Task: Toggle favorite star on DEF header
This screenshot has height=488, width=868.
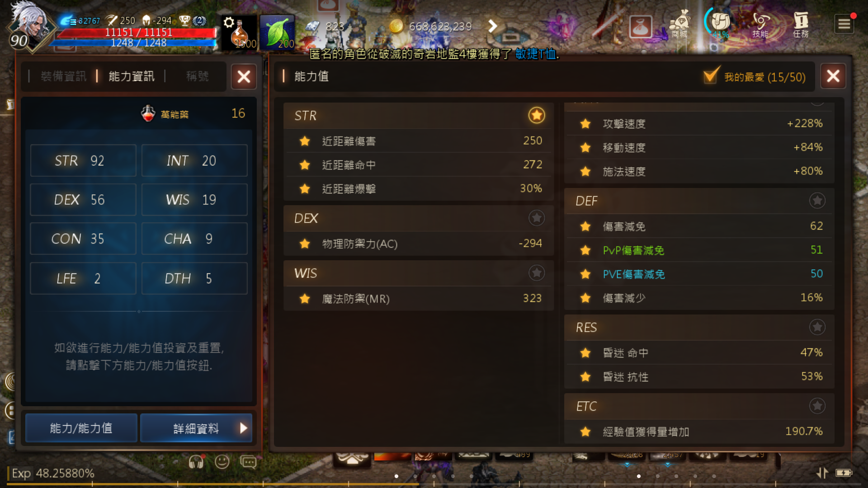Action: pos(817,200)
